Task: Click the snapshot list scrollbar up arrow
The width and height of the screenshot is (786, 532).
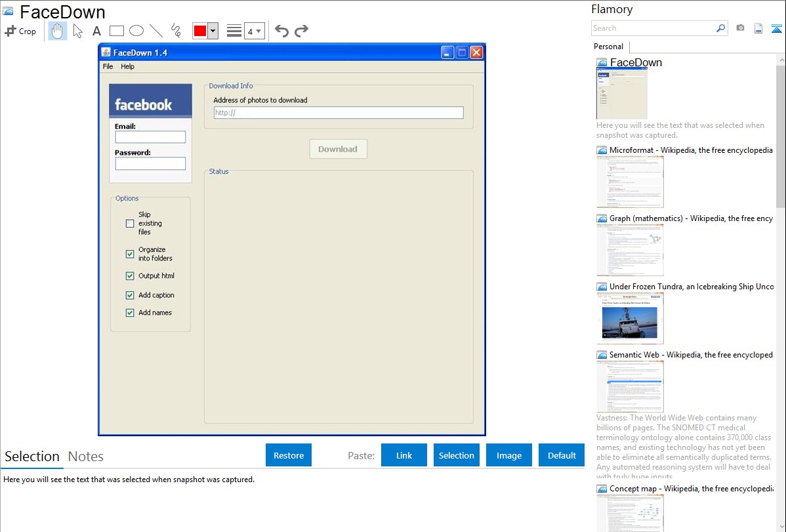Action: point(781,60)
